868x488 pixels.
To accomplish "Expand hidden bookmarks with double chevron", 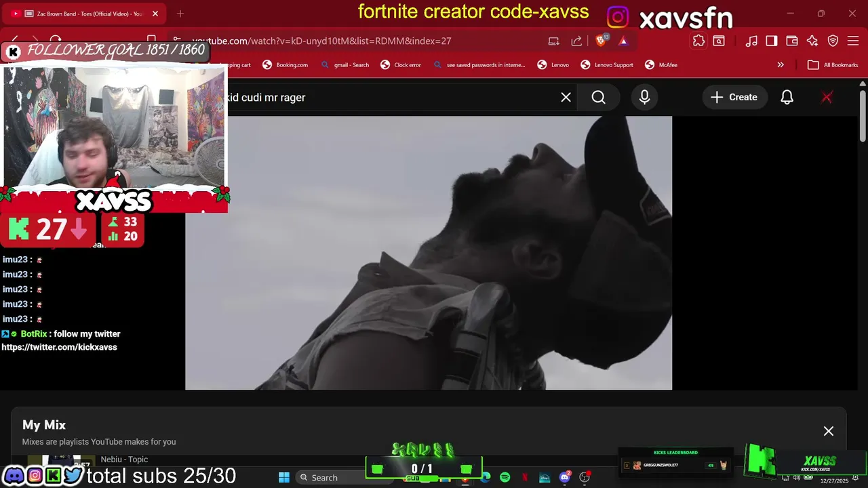I will click(x=781, y=65).
